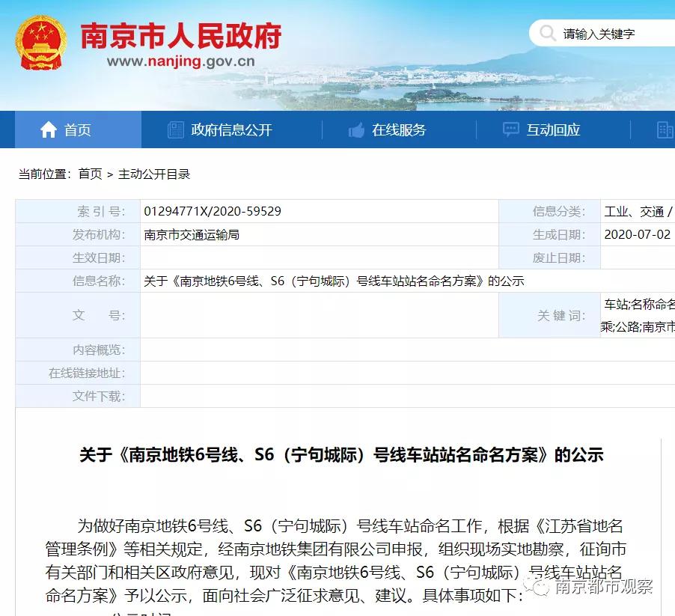This screenshot has height=616, width=675.
Task: Click the bold article headline
Action: (342, 454)
